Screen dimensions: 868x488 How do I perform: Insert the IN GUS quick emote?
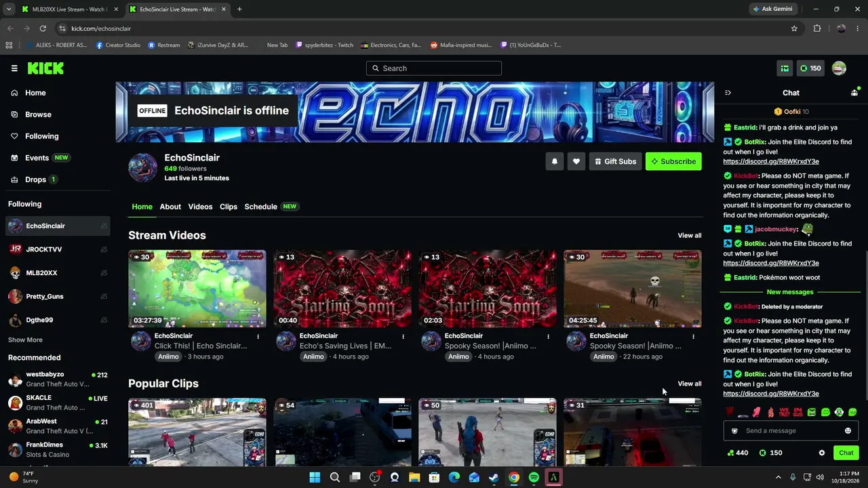pos(798,412)
